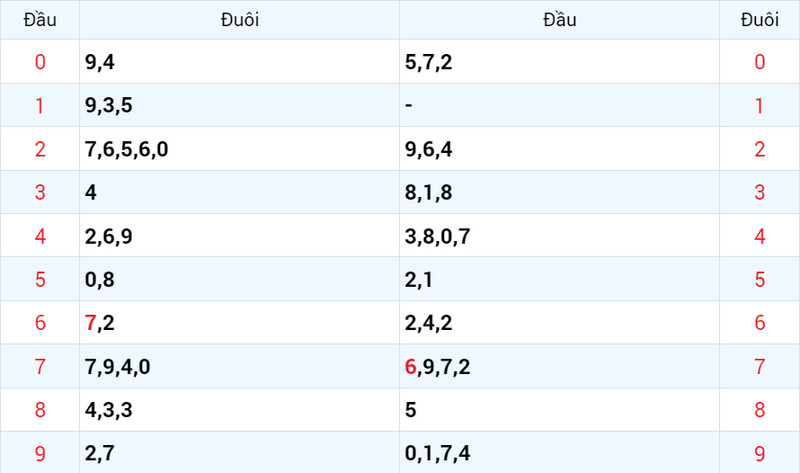The width and height of the screenshot is (800, 473).
Task: Select the red 9 in right Đuôi column
Action: tap(759, 453)
